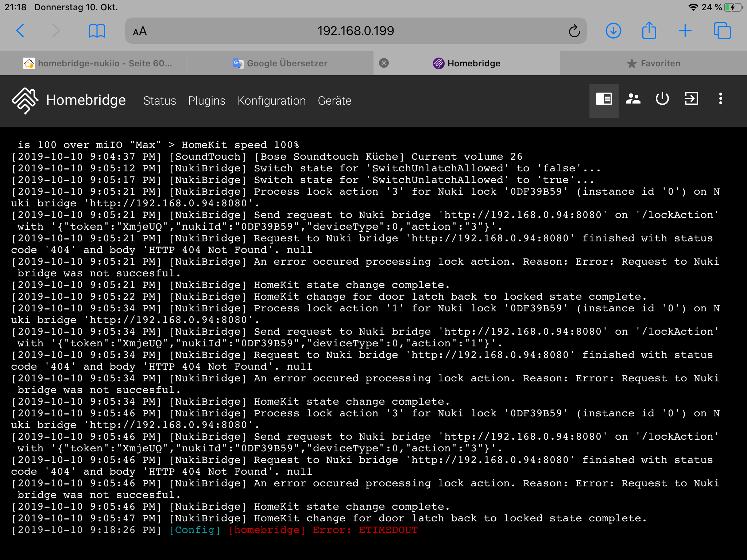This screenshot has width=747, height=560.
Task: Click the Homebridge restart power icon
Action: point(662,99)
